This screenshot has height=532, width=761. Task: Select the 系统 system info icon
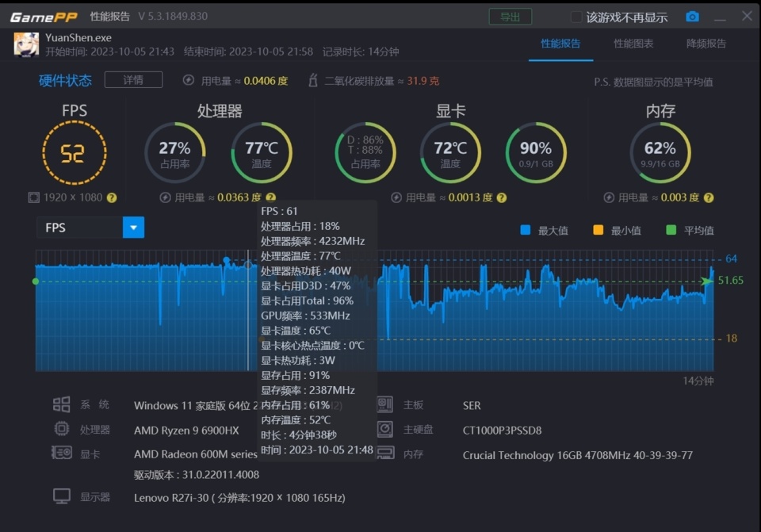(x=62, y=404)
